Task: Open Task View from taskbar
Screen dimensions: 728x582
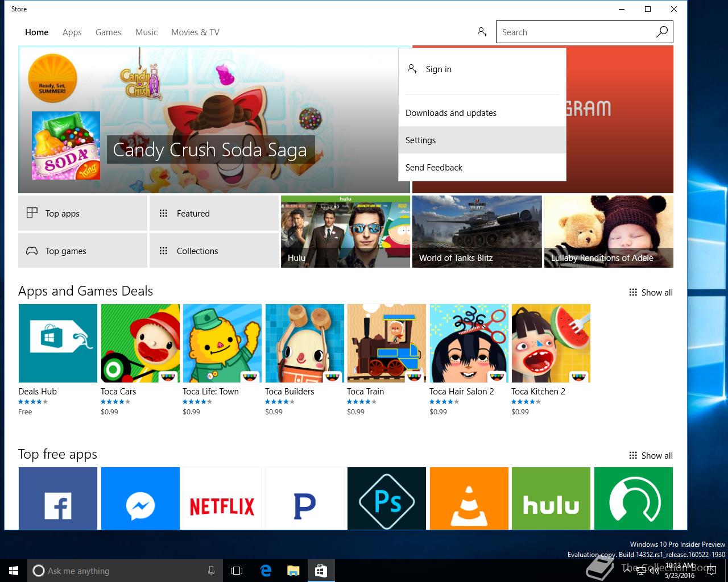Action: pyautogui.click(x=237, y=571)
